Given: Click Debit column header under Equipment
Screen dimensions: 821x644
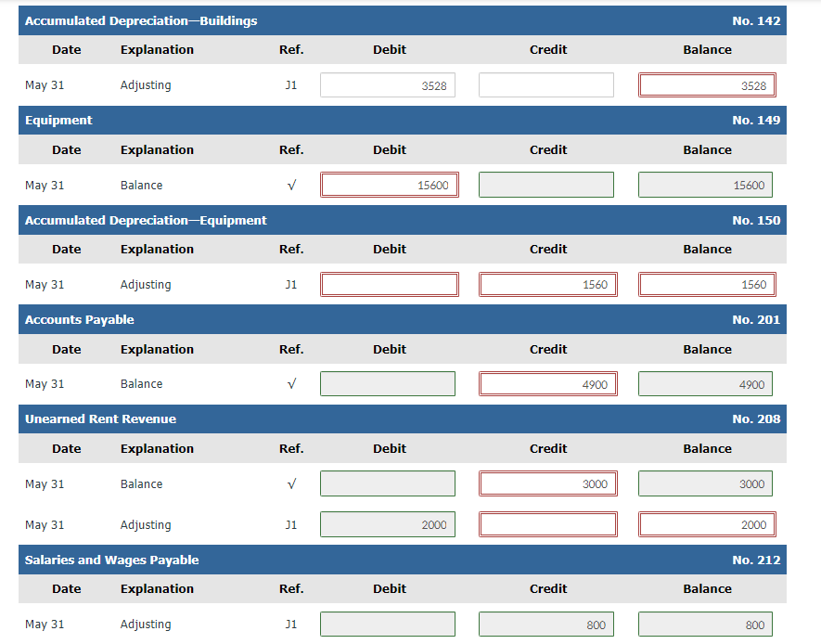Looking at the screenshot, I should coord(390,149).
